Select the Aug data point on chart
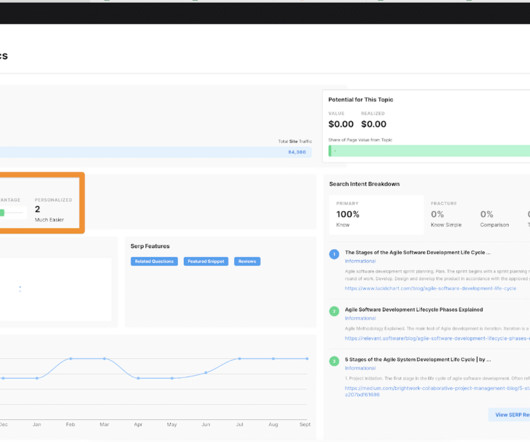 click(x=273, y=359)
